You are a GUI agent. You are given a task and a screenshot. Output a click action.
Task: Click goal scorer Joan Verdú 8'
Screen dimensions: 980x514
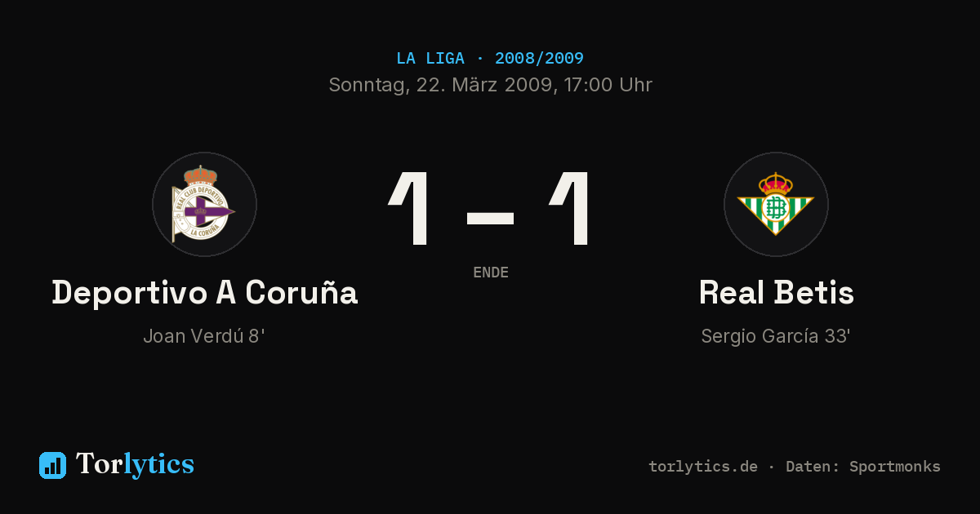click(x=204, y=336)
